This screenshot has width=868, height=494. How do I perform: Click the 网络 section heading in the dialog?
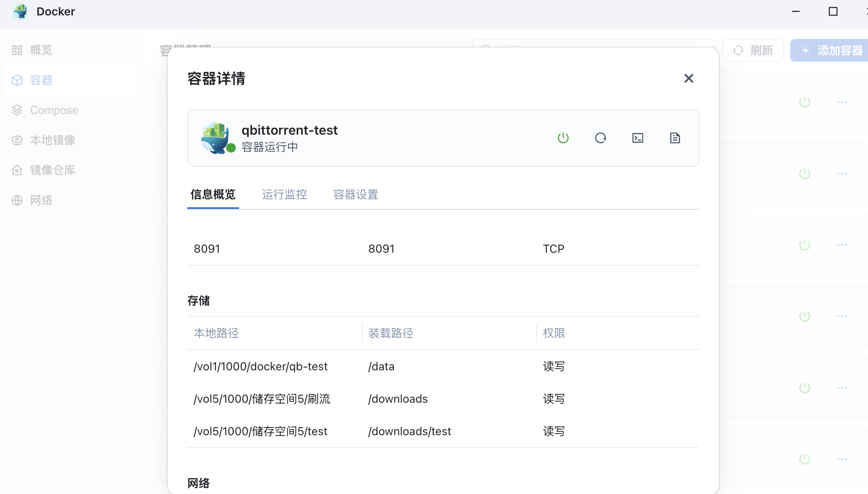pos(199,483)
